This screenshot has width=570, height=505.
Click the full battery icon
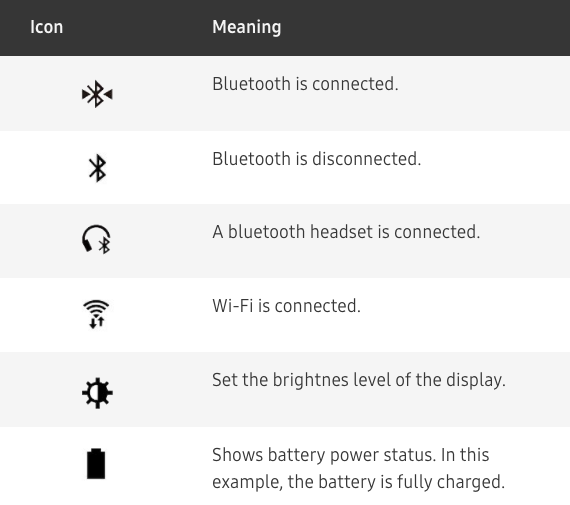pos(96,464)
